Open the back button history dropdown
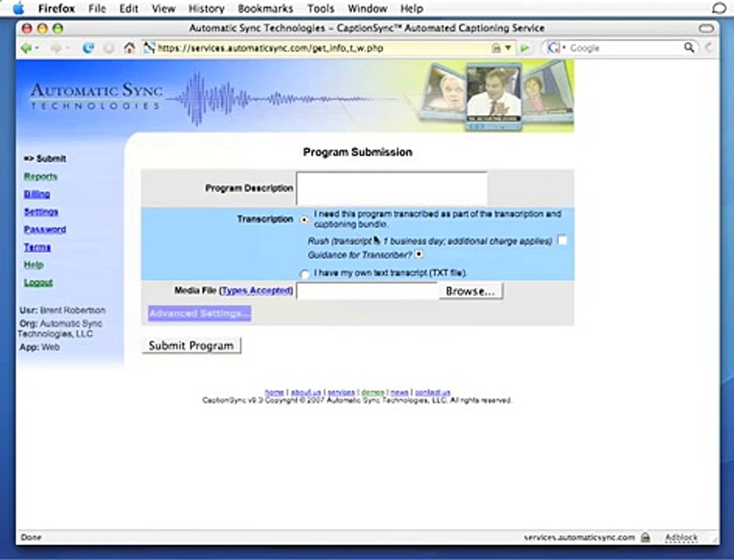734x560 pixels. coord(37,47)
